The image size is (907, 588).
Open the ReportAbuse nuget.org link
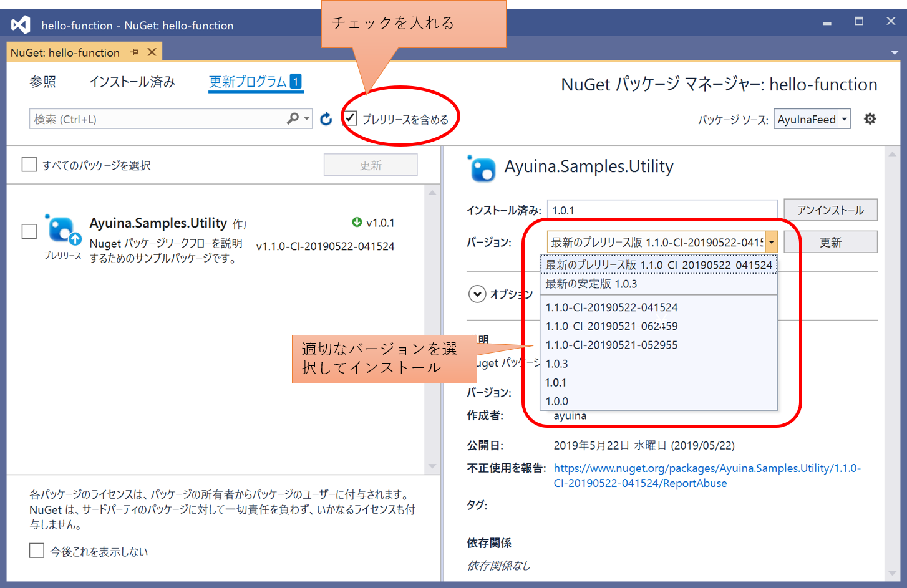click(707, 475)
